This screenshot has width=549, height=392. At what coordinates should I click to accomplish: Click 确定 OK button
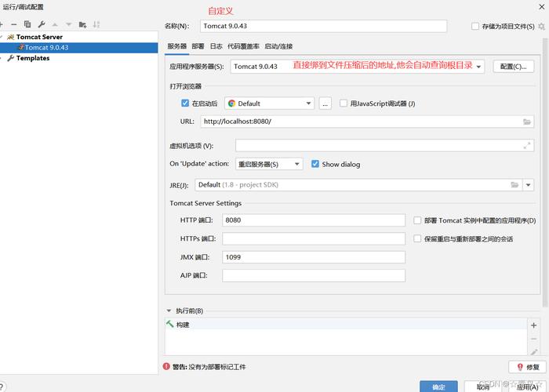(438, 387)
